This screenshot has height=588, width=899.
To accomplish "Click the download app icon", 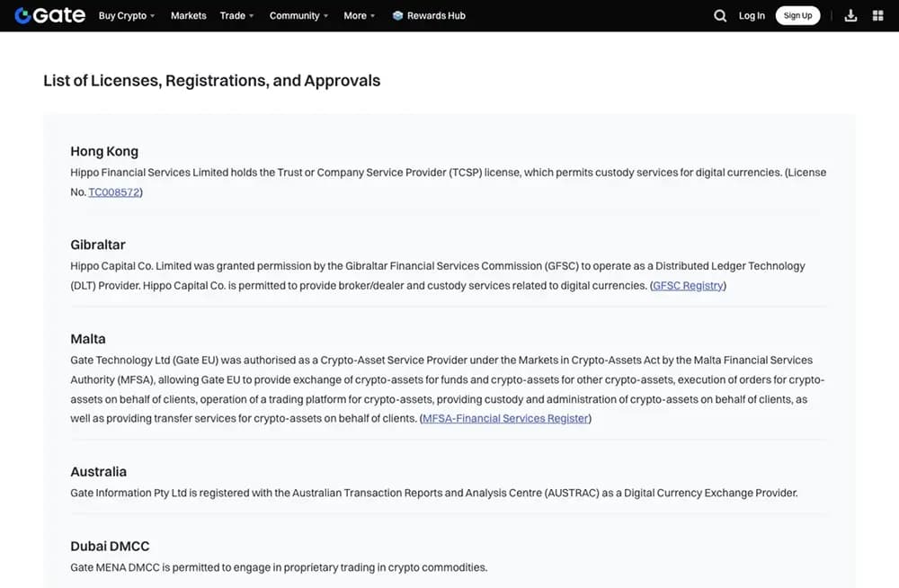I will (x=850, y=15).
